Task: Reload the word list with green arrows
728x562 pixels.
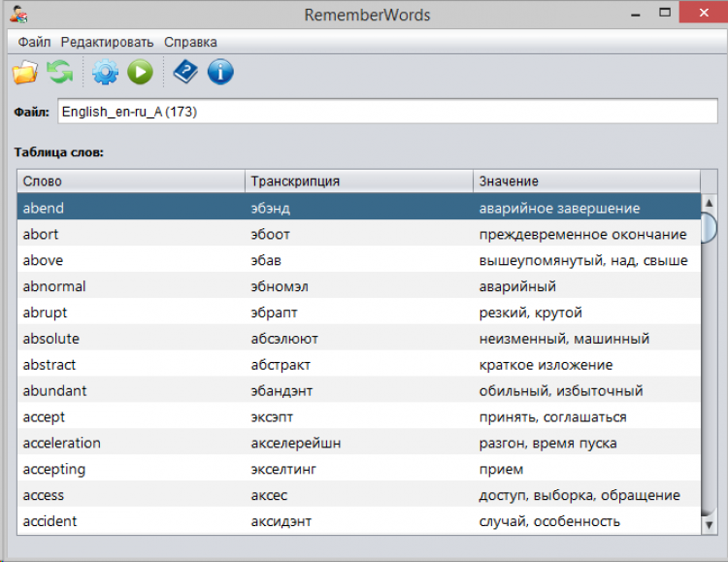Action: click(x=60, y=72)
